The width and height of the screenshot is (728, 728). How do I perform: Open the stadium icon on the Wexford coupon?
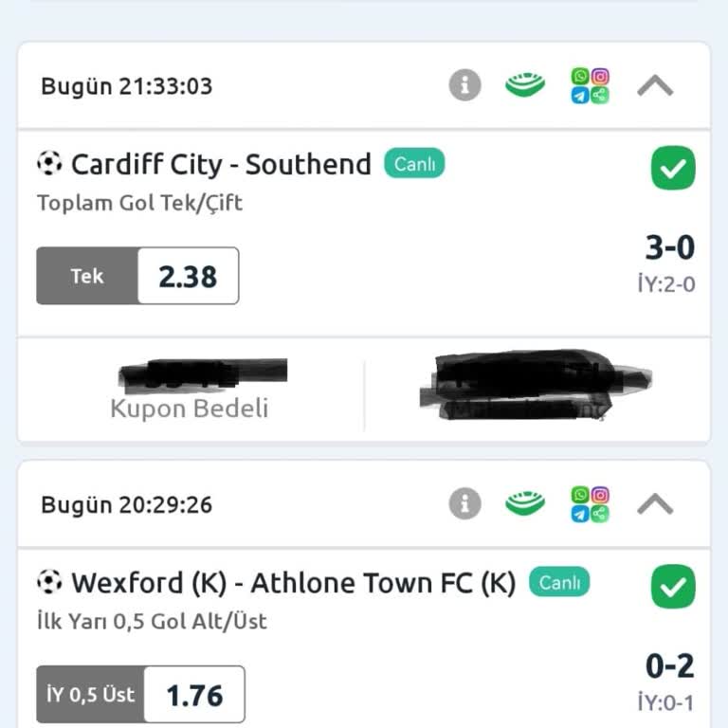(525, 504)
